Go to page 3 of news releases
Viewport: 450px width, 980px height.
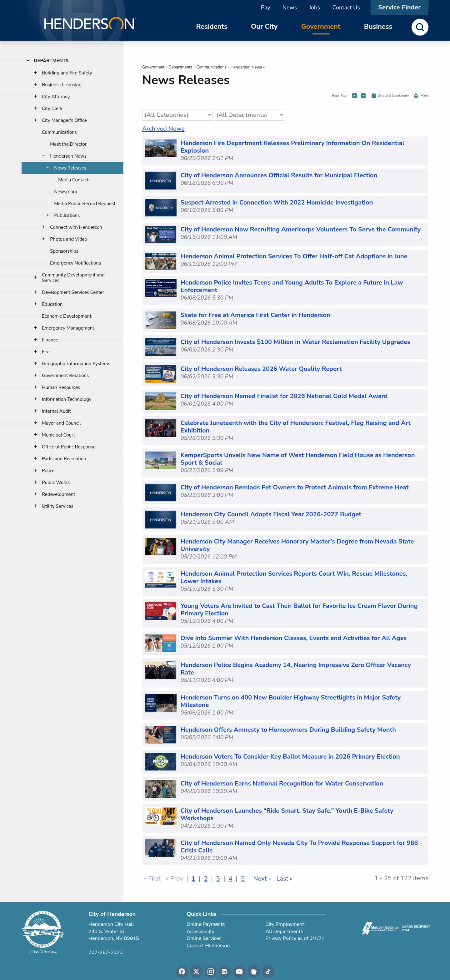218,878
